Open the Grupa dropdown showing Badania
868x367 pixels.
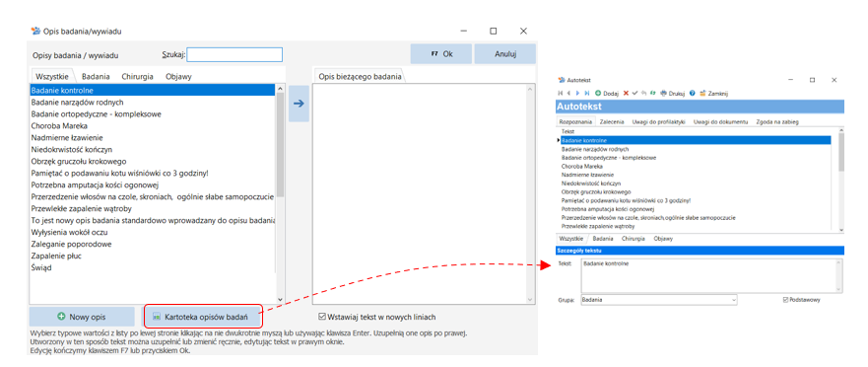tap(659, 300)
